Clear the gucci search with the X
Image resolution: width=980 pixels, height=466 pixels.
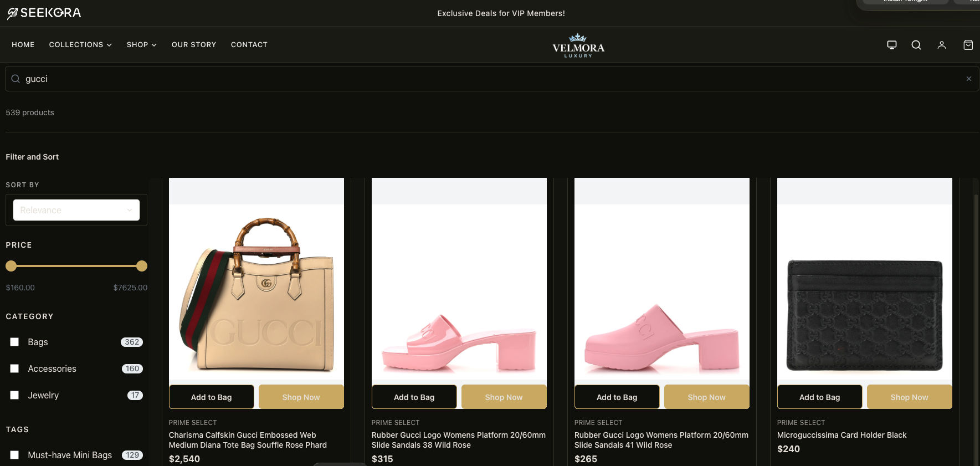969,79
